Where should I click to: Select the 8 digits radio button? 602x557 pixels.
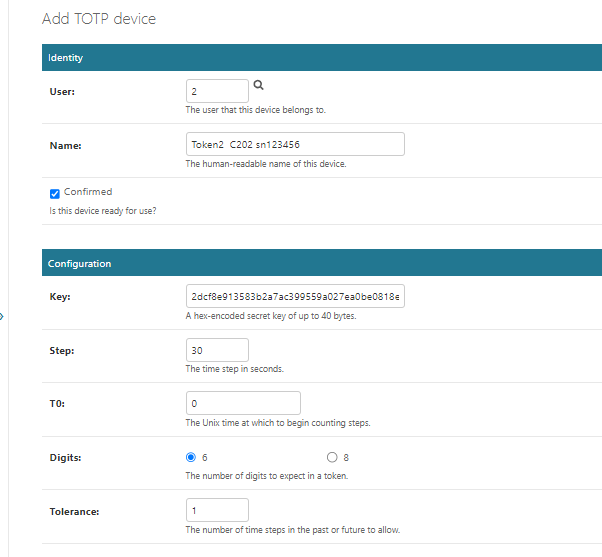(x=332, y=457)
